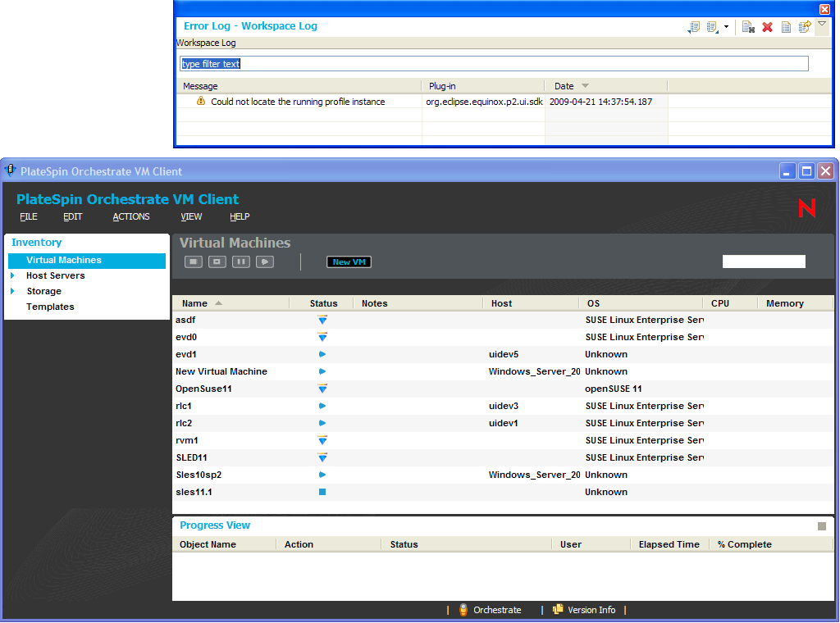Viewport: 840px width, 623px height.
Task: Click the Open Log document icon
Action: coord(786,27)
